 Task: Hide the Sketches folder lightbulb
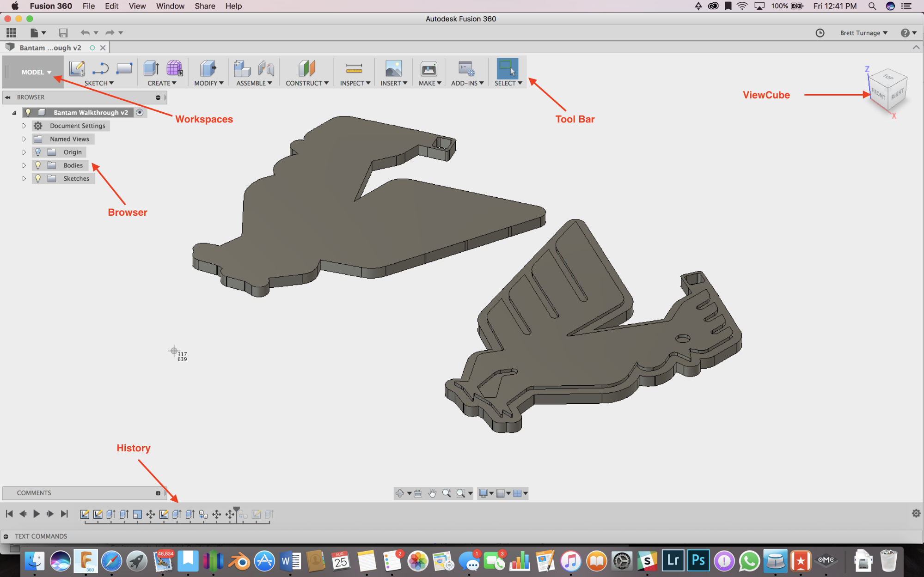coord(38,178)
